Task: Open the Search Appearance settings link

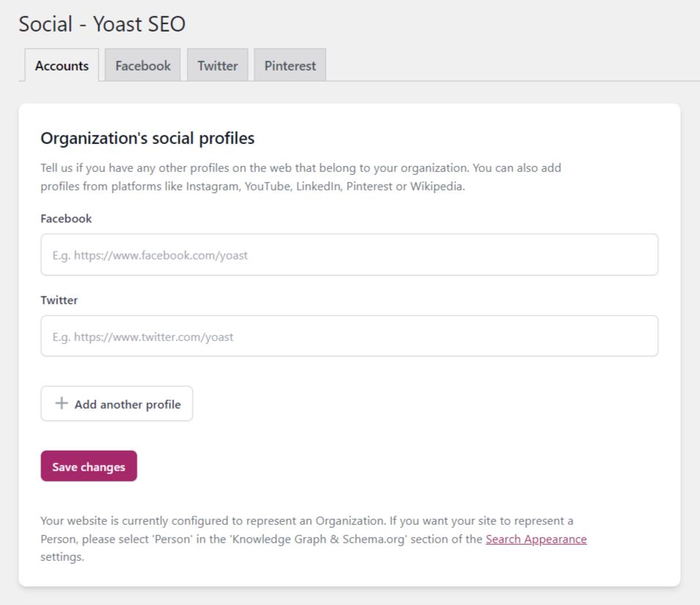Action: pyautogui.click(x=536, y=539)
